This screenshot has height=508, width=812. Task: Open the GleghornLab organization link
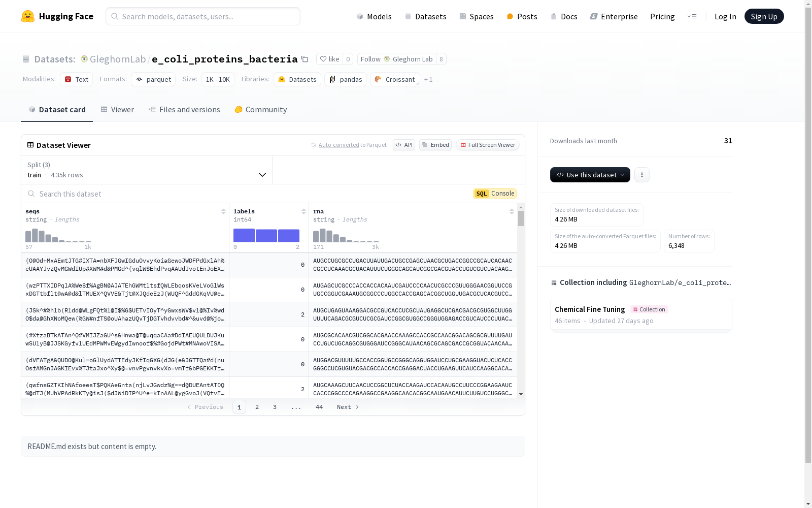tap(118, 59)
